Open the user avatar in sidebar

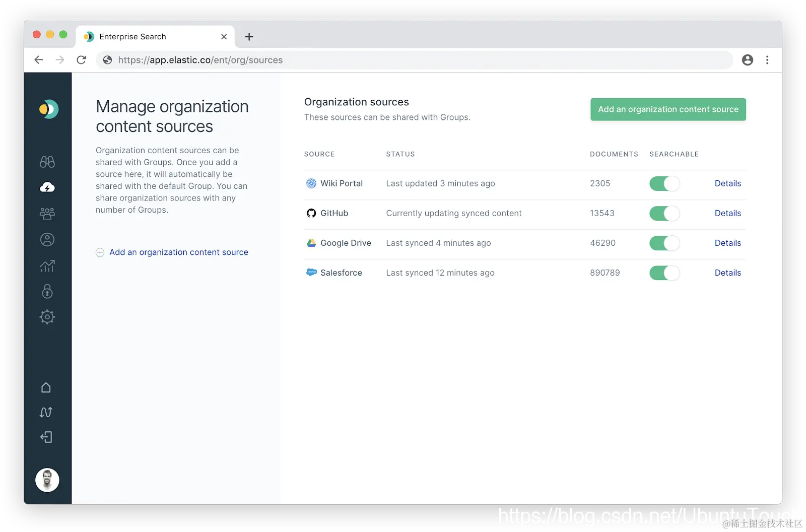click(47, 480)
